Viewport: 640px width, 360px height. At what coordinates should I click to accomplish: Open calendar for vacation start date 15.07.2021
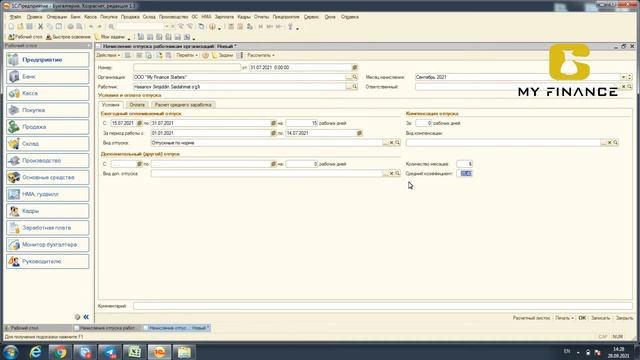(x=139, y=123)
